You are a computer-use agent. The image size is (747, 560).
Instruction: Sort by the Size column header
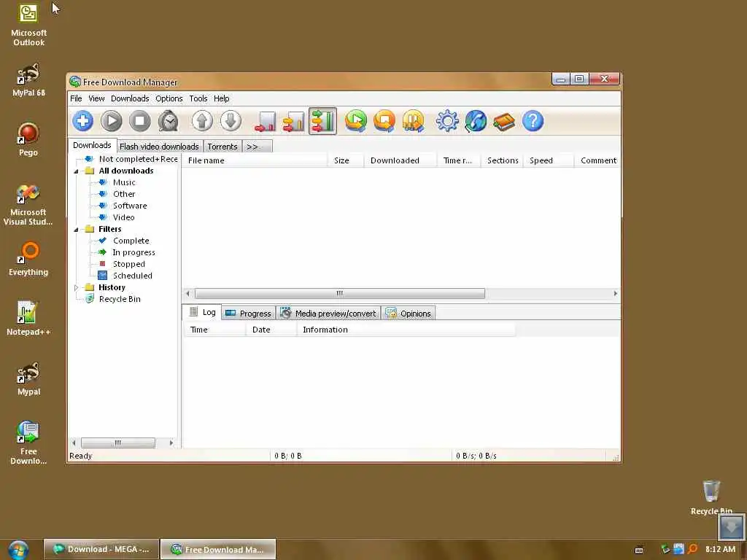tap(346, 160)
